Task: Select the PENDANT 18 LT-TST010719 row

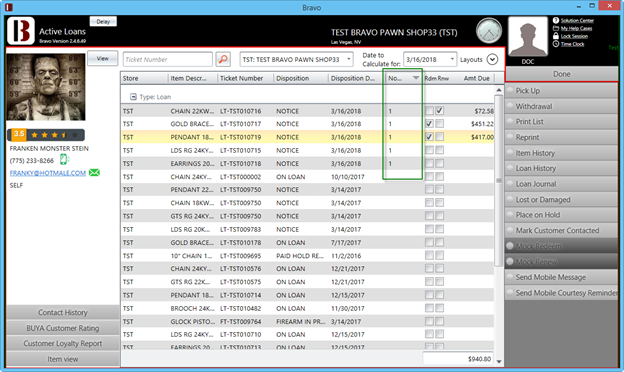Action: pyautogui.click(x=307, y=137)
